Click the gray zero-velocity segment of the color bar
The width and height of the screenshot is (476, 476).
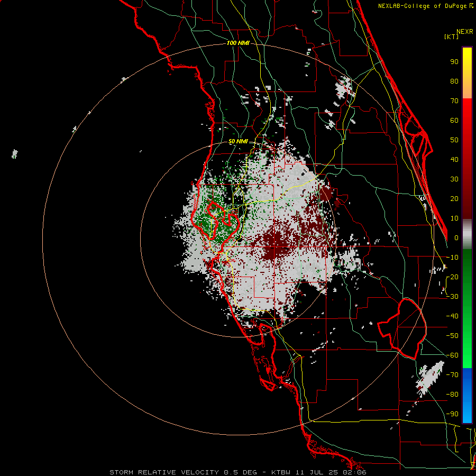point(467,234)
